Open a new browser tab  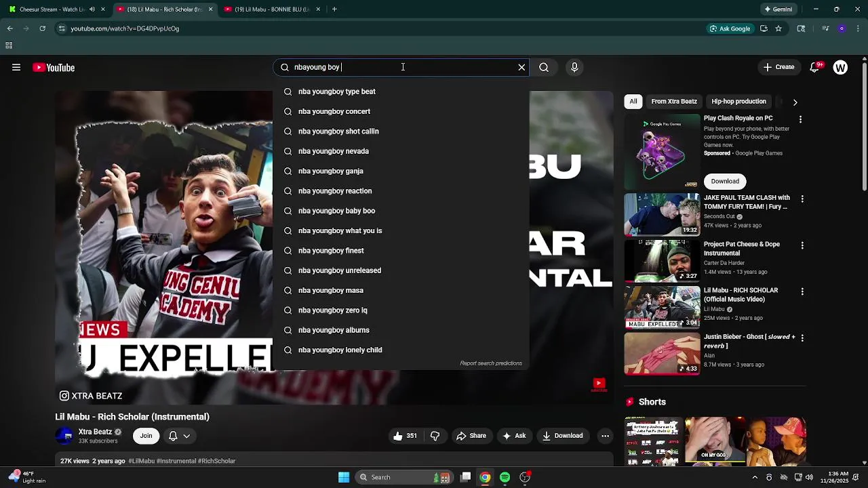[334, 9]
